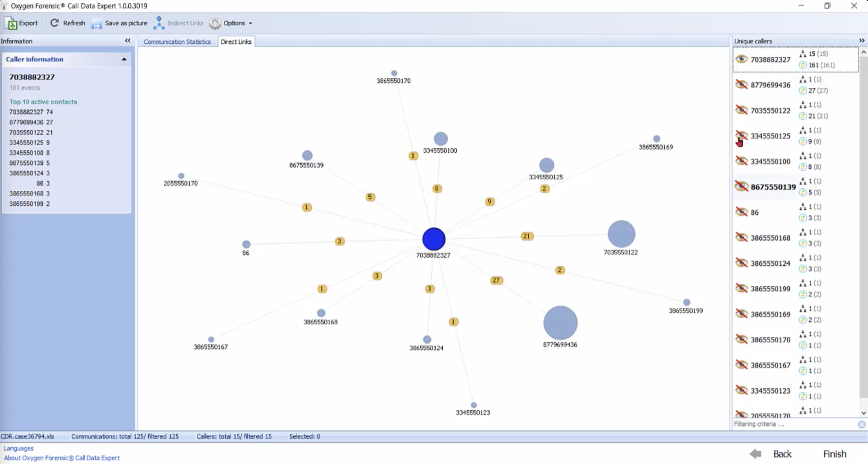This screenshot has width=868, height=464.
Task: Click top contact entry 8779699436 27
Action: (31, 122)
